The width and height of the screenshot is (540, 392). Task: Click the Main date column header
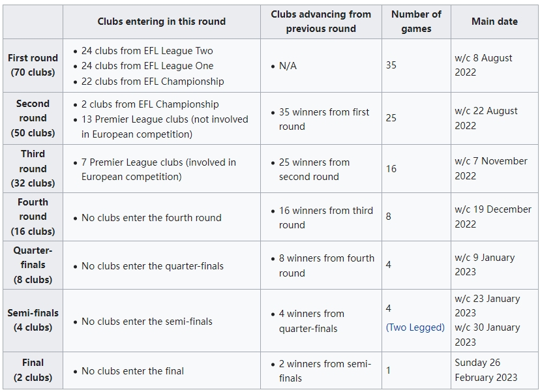pyautogui.click(x=494, y=22)
